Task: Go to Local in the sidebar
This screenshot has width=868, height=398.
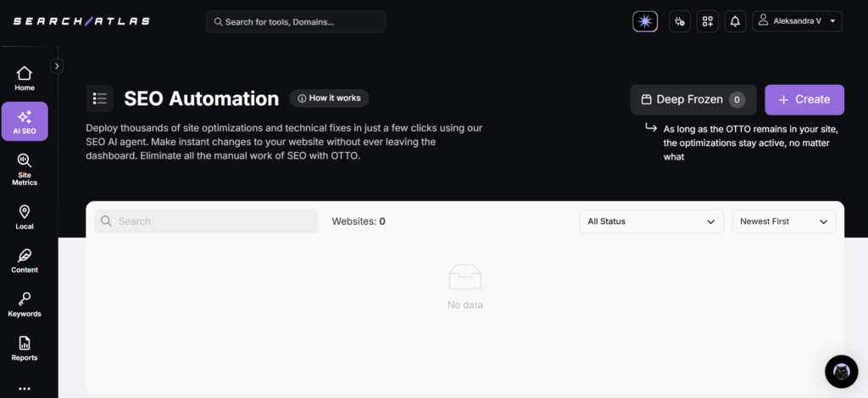Action: click(25, 216)
